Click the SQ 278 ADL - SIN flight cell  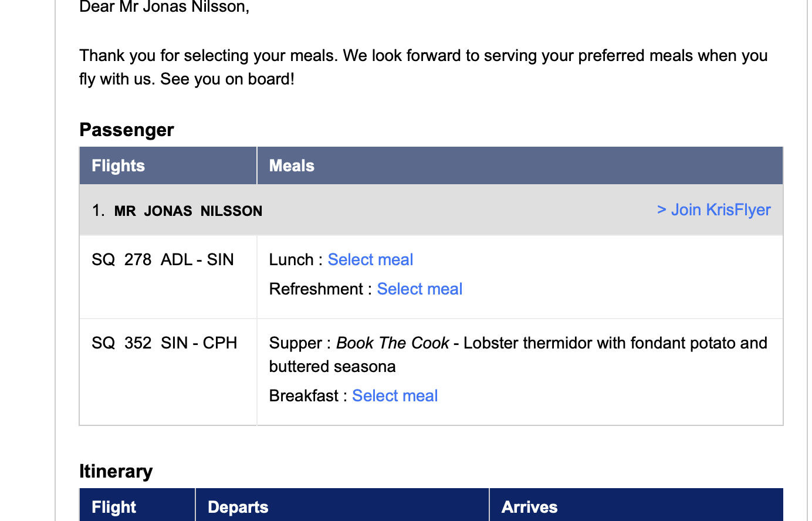[163, 259]
